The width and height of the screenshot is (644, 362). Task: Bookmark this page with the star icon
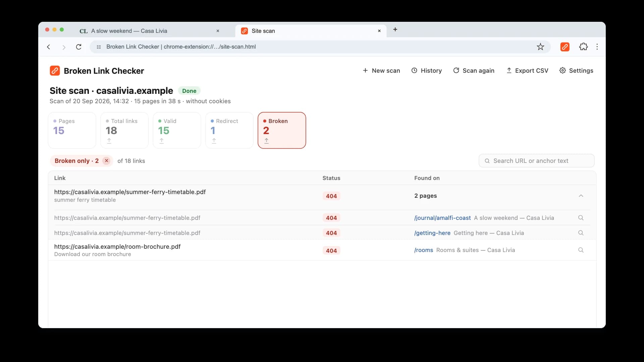[540, 47]
